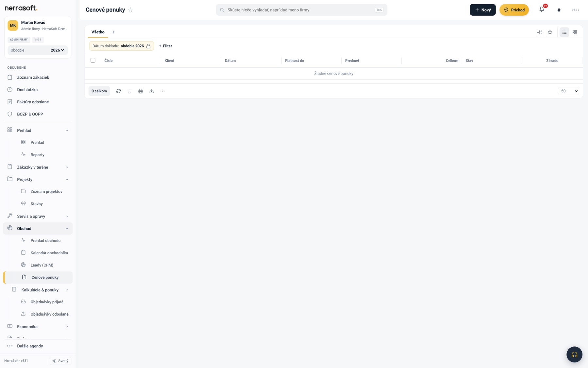Switch to list view layout
The height and width of the screenshot is (368, 588).
point(564,32)
